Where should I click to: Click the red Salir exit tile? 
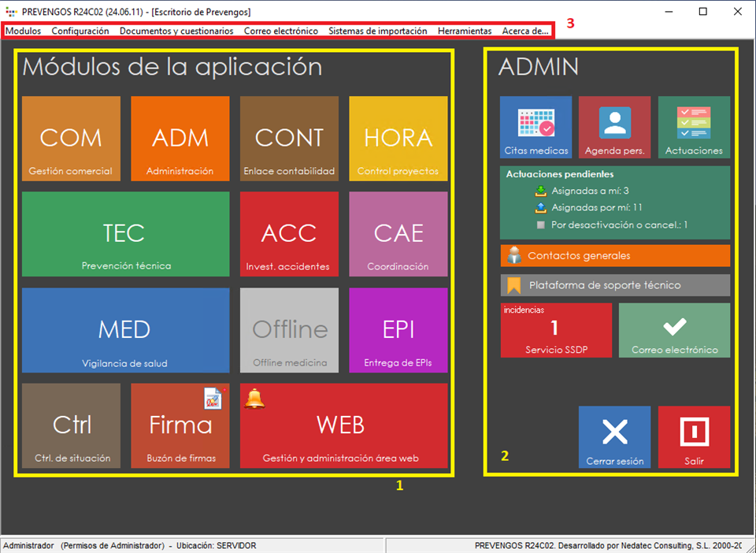(694, 436)
